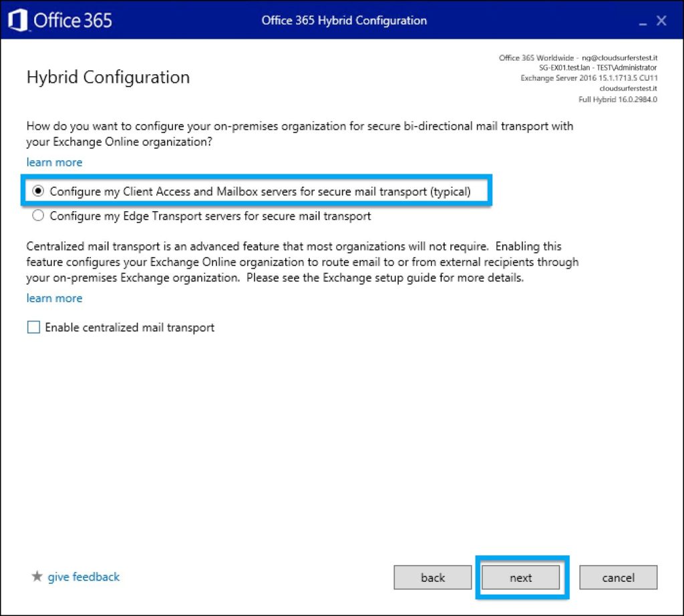Open learn more link about centralized transport
The image size is (684, 616).
point(55,299)
